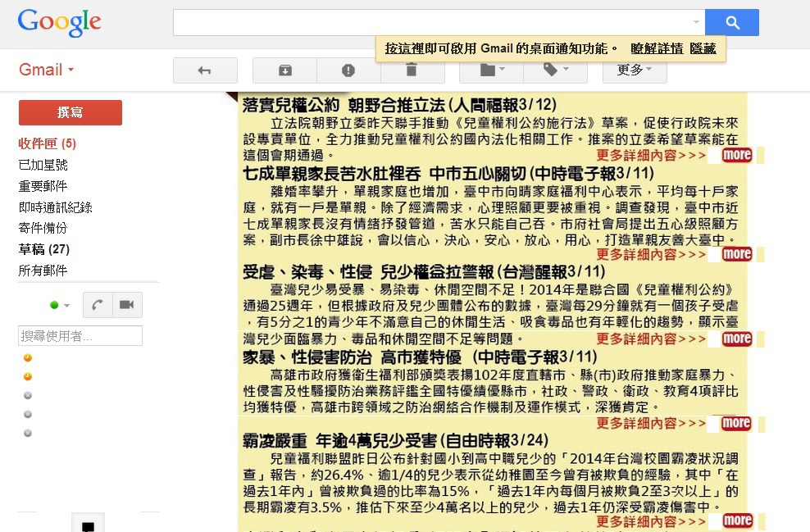Screen dimensions: 810x532
Task: Start a video call with the camera icon
Action: point(127,305)
